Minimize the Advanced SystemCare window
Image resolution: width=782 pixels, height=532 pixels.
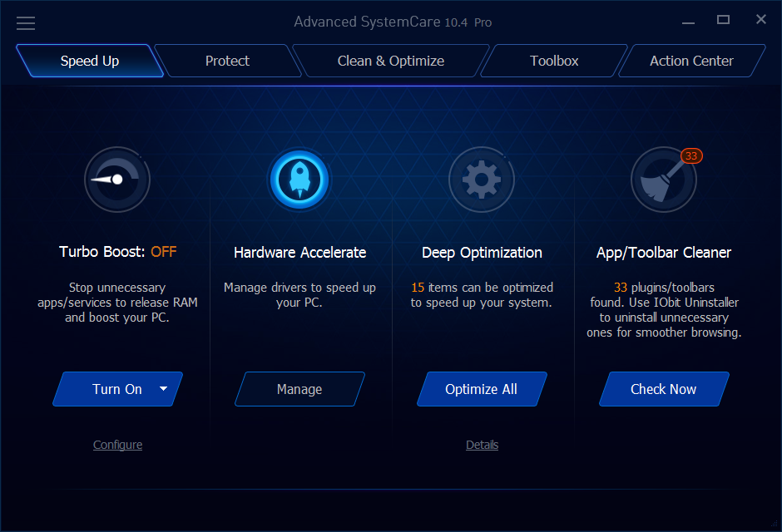coord(688,22)
